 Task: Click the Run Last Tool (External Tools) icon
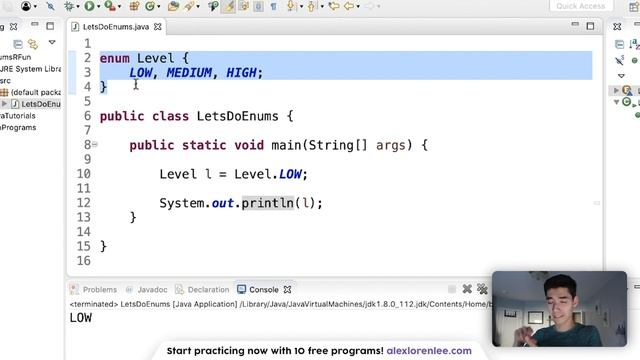[x=109, y=6]
